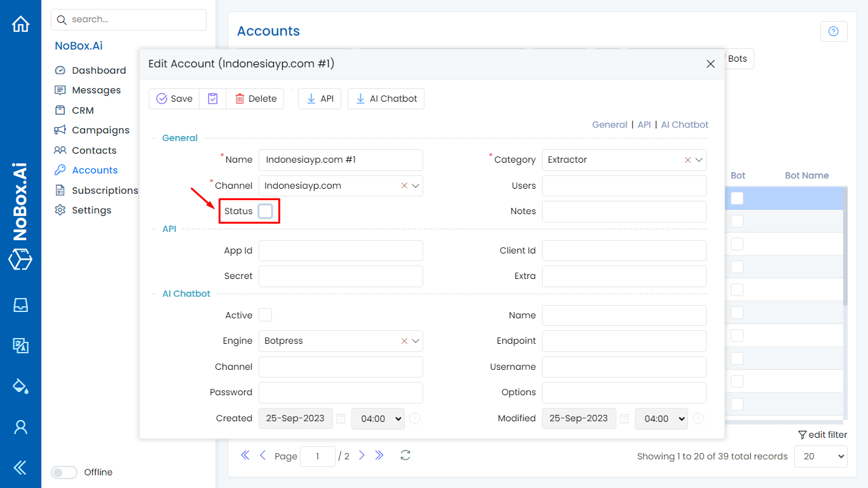Go to Subscriptions in the sidebar
The height and width of the screenshot is (488, 868).
(105, 190)
